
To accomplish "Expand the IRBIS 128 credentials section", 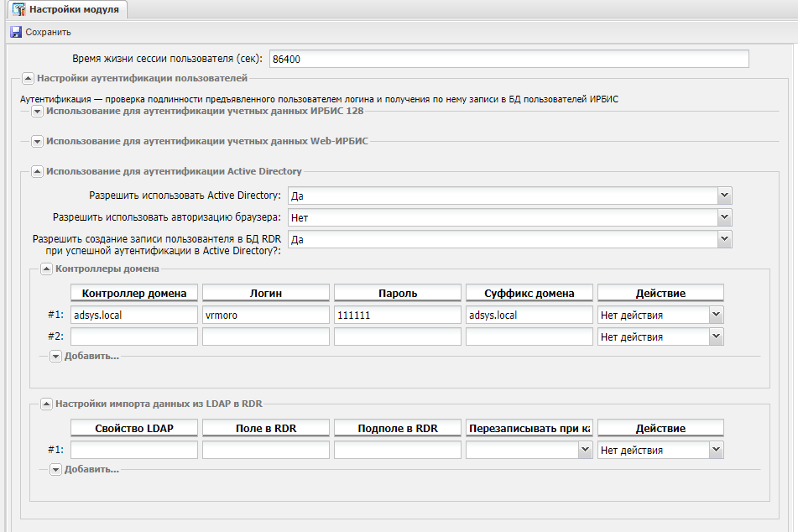I will click(x=37, y=112).
